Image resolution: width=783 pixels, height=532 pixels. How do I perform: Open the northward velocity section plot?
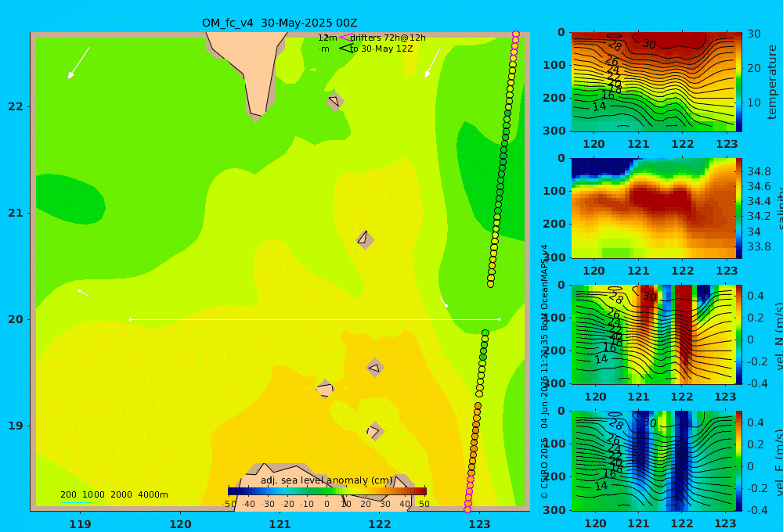(x=653, y=334)
